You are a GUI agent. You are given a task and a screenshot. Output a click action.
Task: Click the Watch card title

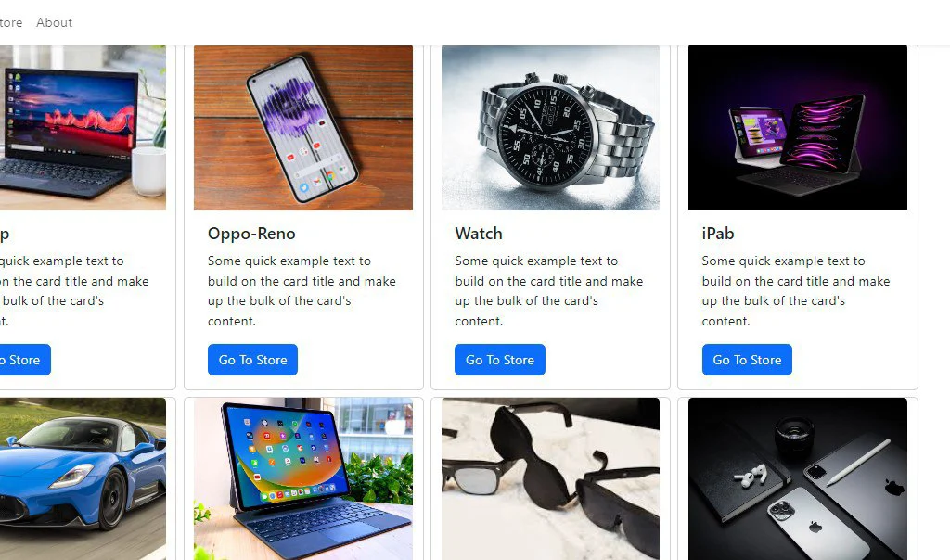point(479,234)
